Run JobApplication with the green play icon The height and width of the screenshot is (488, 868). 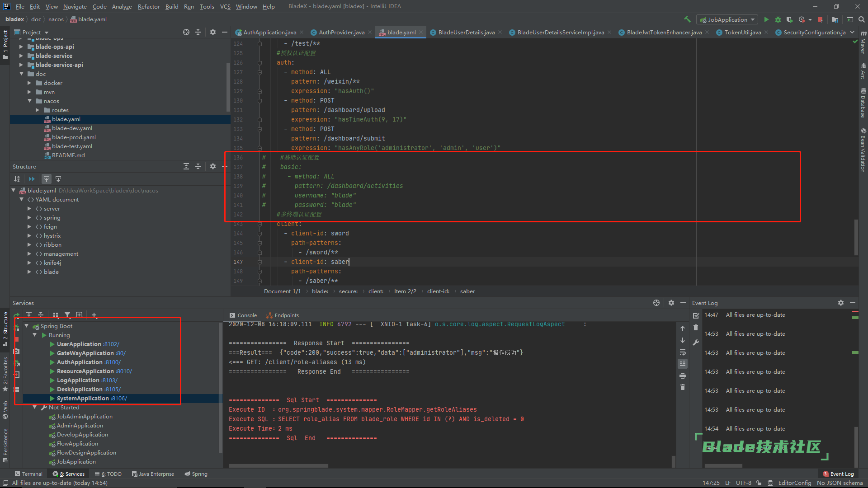(x=766, y=19)
